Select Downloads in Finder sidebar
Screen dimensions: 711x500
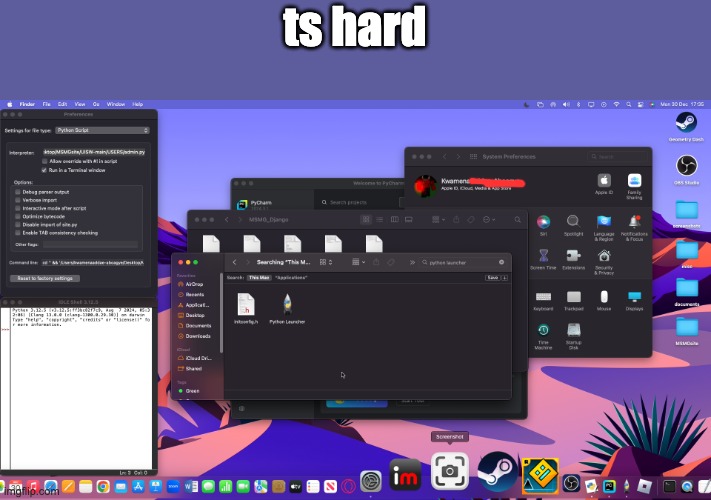point(195,336)
